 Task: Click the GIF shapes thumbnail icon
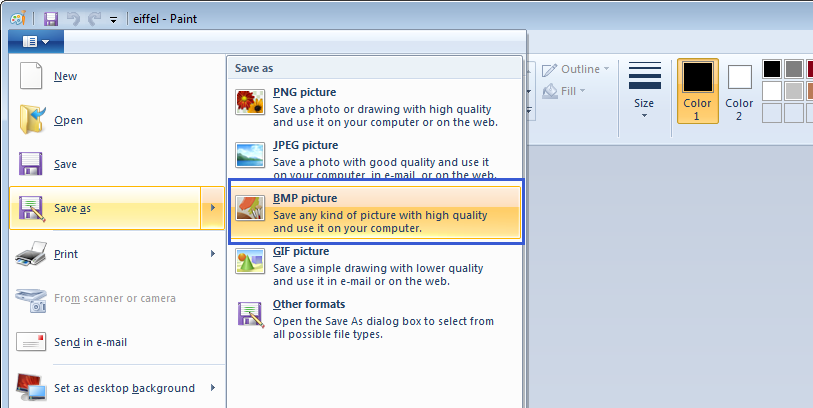point(250,261)
